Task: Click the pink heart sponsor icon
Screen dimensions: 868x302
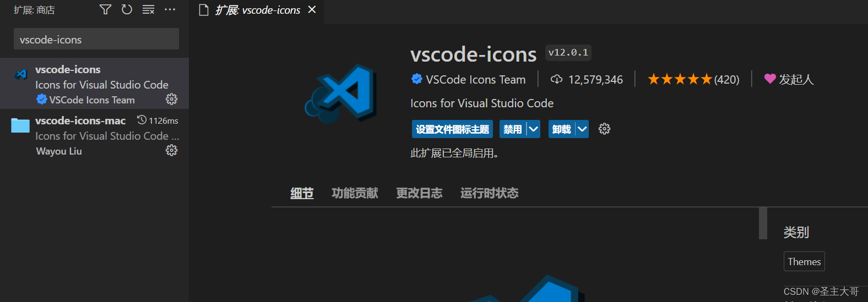Action: click(770, 79)
